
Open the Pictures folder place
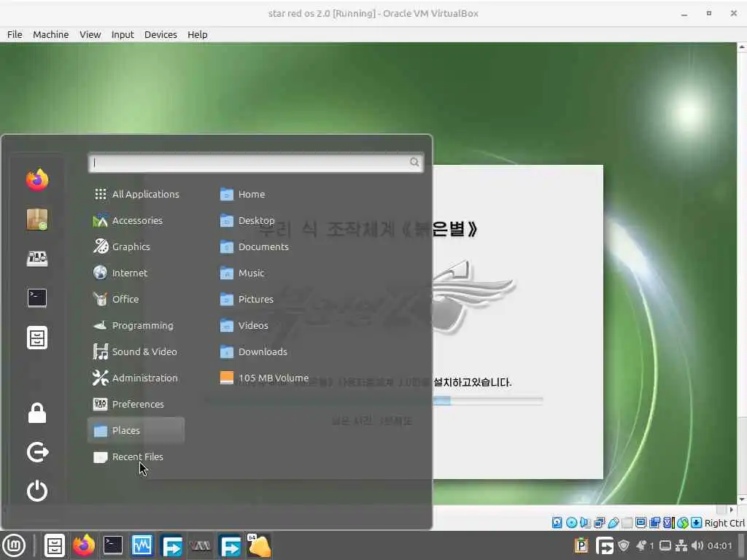tap(247, 299)
